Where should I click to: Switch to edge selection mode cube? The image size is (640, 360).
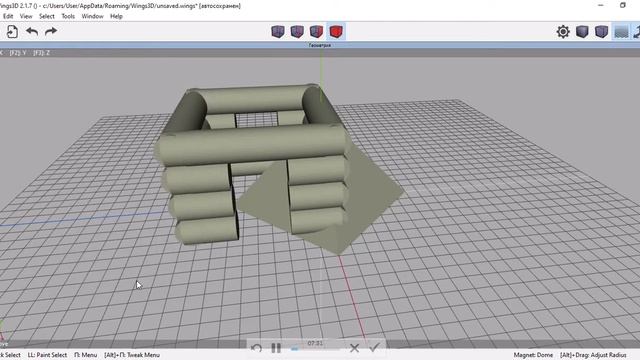(297, 31)
